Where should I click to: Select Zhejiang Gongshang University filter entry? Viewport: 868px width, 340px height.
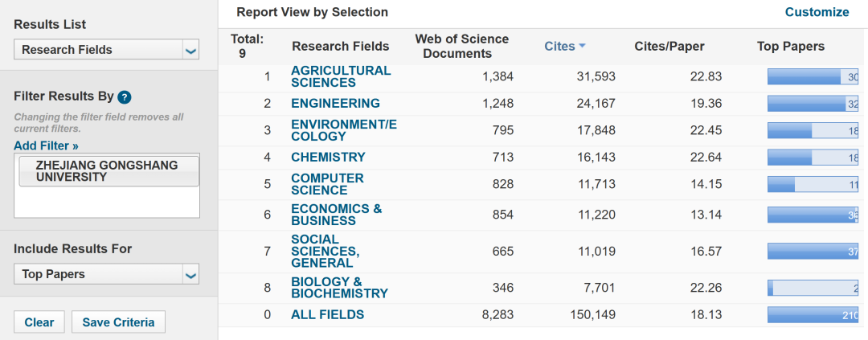pyautogui.click(x=107, y=170)
